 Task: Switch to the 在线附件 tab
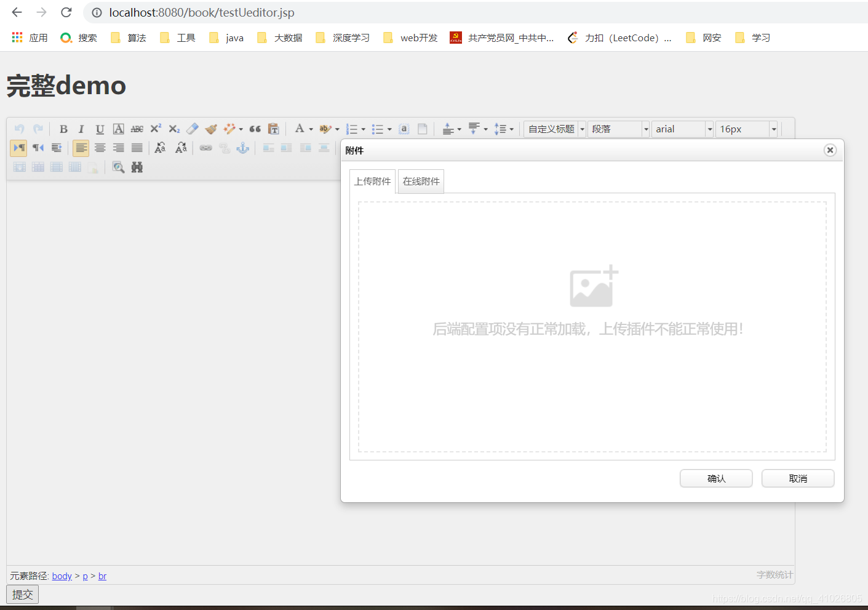421,182
